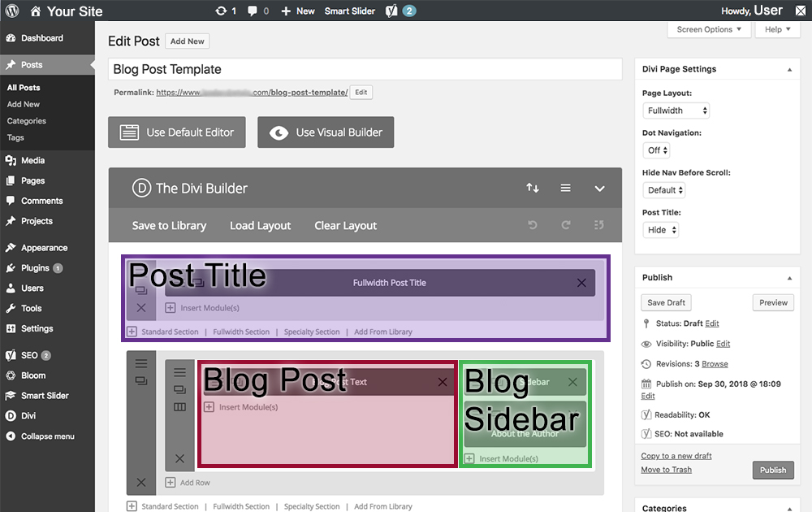
Task: Open post Categories
Action: pyautogui.click(x=27, y=121)
